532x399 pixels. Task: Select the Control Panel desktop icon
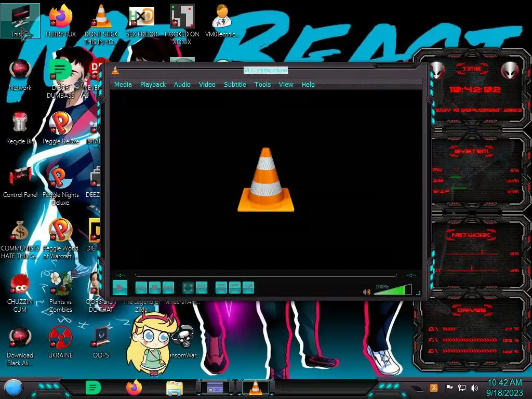click(20, 182)
